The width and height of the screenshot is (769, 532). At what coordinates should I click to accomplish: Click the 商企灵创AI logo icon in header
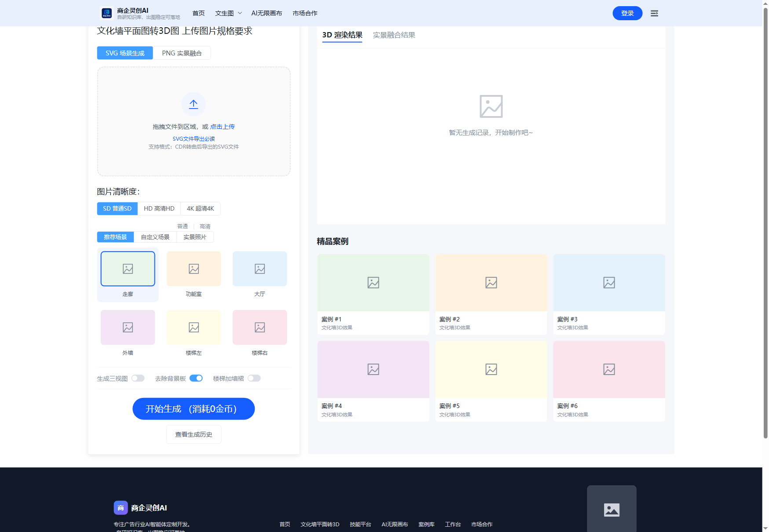107,13
